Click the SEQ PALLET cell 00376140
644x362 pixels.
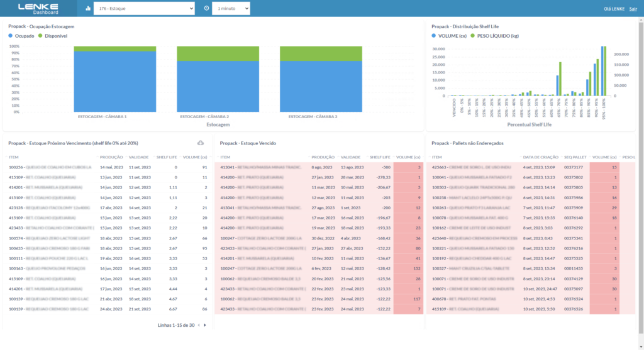click(x=574, y=218)
